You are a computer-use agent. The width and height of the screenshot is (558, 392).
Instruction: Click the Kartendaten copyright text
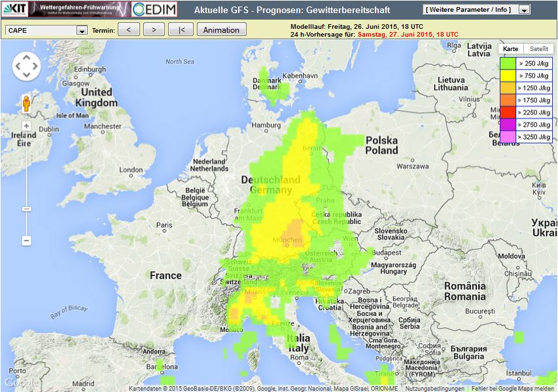pos(264,389)
